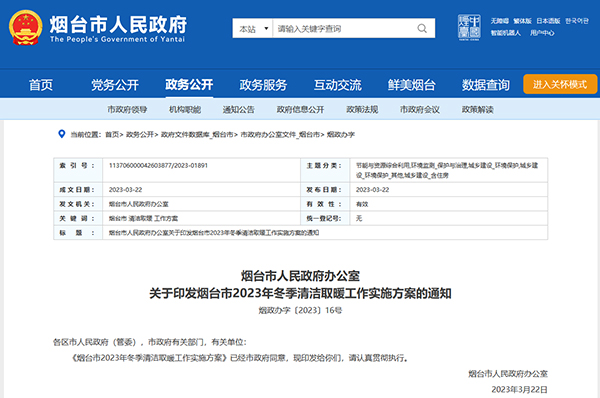Click the orange 进入关怀模式 button
Screen dimensions: 600x398
pos(560,84)
